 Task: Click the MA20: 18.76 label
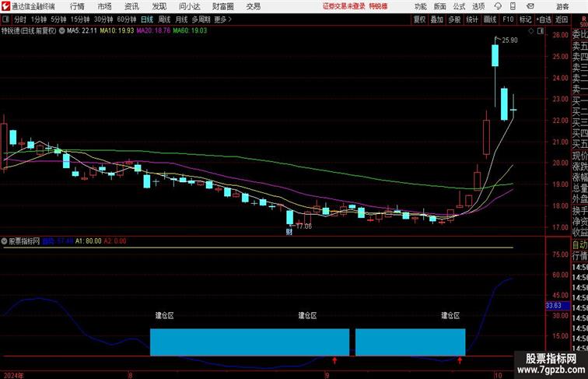tap(153, 31)
